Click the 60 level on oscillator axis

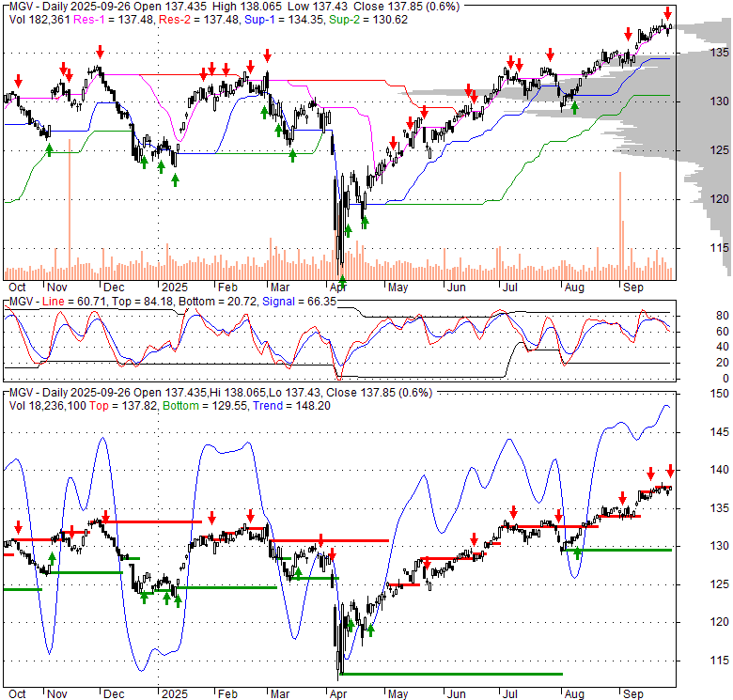tap(723, 332)
